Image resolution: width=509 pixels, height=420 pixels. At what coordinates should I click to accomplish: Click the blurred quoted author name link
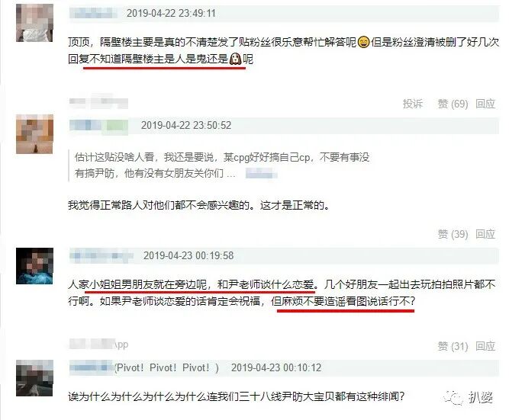point(261,174)
